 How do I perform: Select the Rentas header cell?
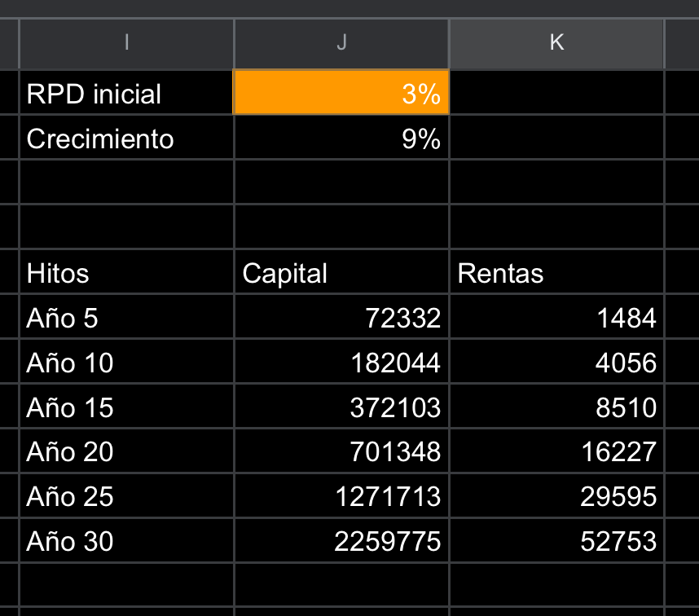tap(556, 272)
